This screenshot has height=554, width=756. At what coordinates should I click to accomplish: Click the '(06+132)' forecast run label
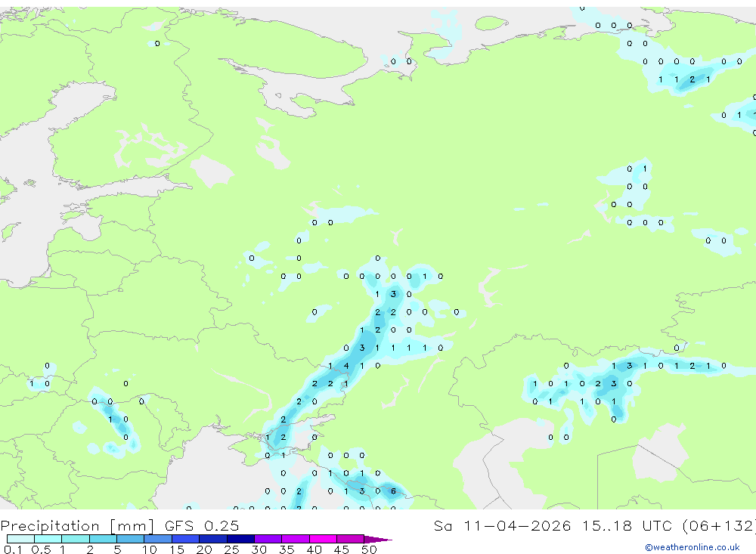tap(720, 525)
